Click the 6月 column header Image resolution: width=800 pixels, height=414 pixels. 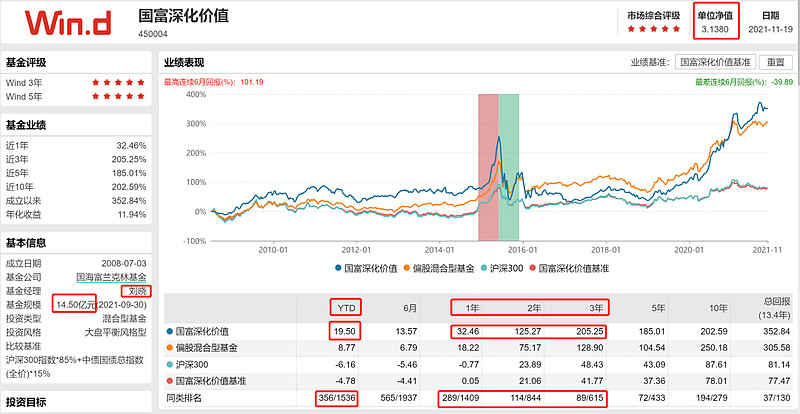[x=411, y=308]
